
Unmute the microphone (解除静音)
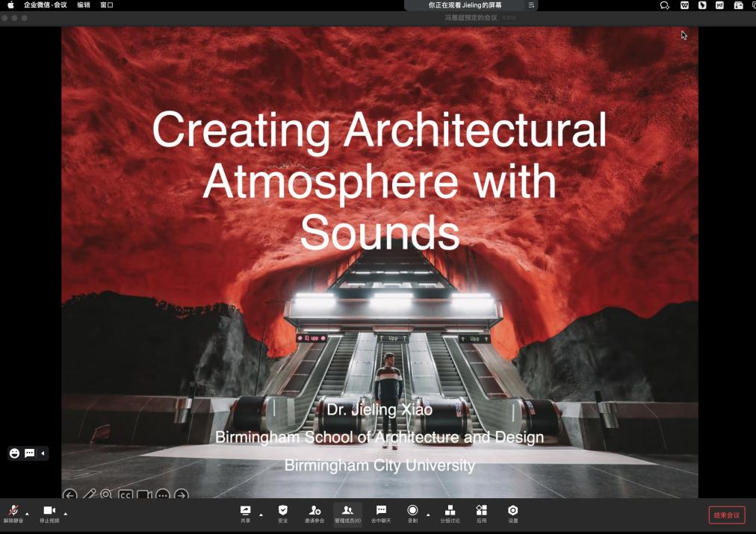point(13,512)
